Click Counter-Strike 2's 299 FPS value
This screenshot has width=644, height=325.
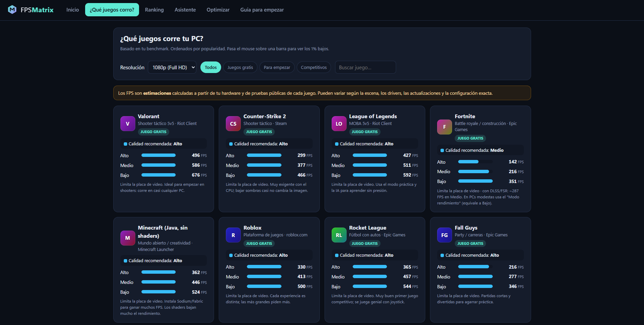305,156
